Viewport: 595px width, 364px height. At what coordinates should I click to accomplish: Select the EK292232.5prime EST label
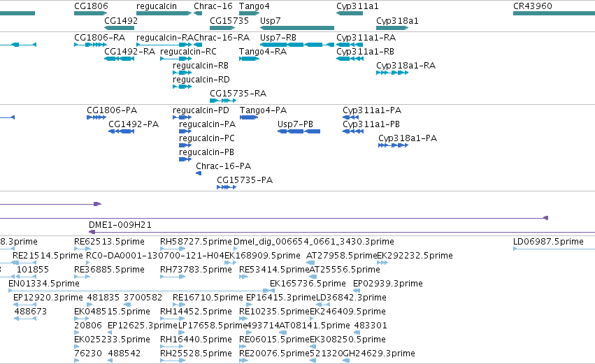pyautogui.click(x=415, y=256)
